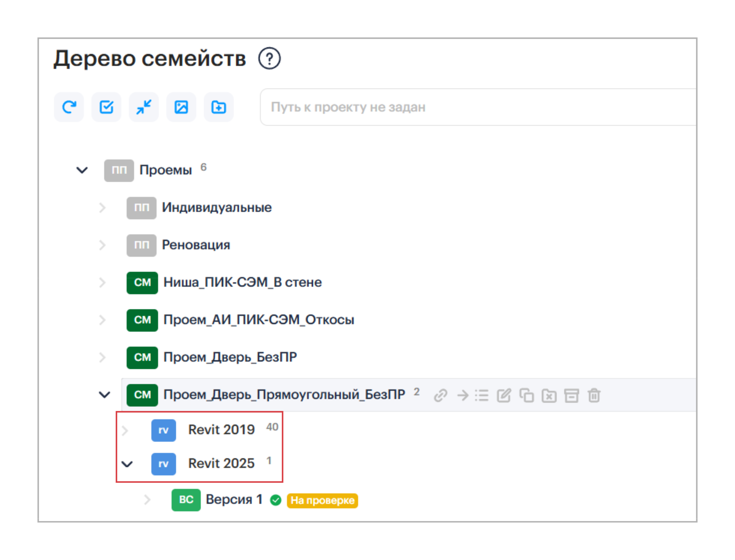Select Проем_АИ_ПИК-СЭМ_Откосы item
735x560 pixels.
(259, 320)
